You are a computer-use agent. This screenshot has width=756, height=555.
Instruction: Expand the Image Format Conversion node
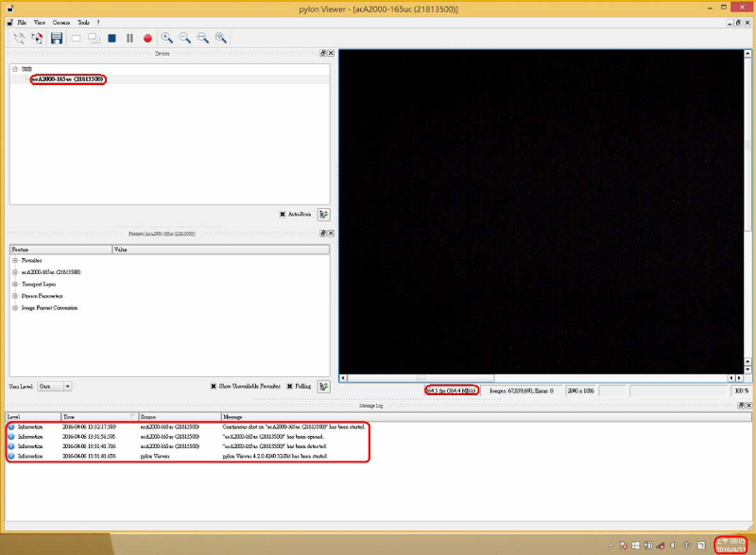click(15, 308)
